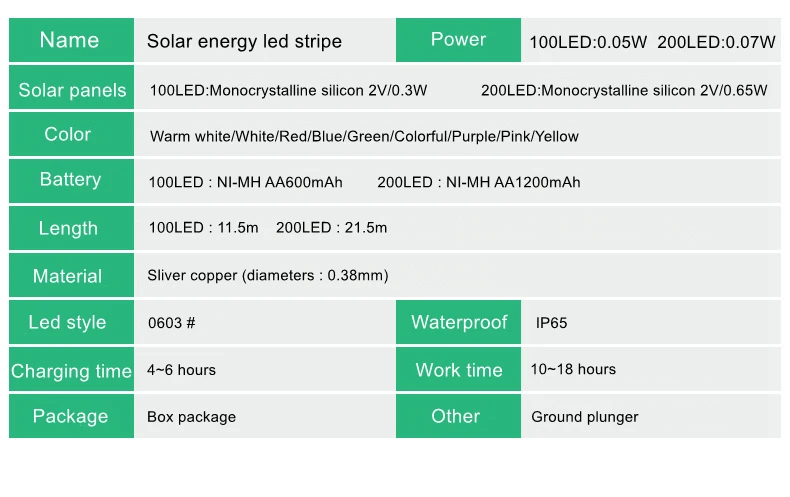Select the green Other label cell
The height and width of the screenshot is (497, 790).
(x=456, y=416)
